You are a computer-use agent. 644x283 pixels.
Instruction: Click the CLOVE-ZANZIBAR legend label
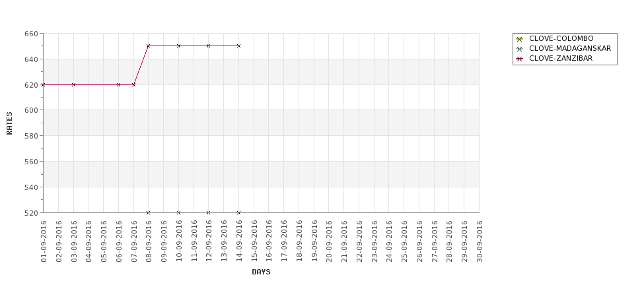point(561,59)
